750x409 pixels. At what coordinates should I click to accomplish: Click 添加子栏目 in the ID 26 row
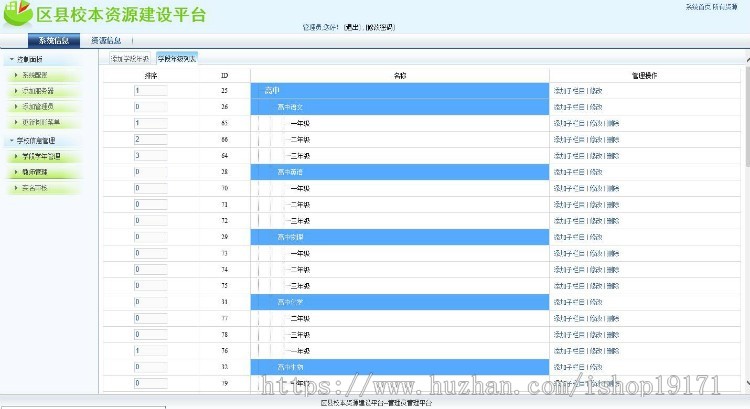[x=569, y=107]
